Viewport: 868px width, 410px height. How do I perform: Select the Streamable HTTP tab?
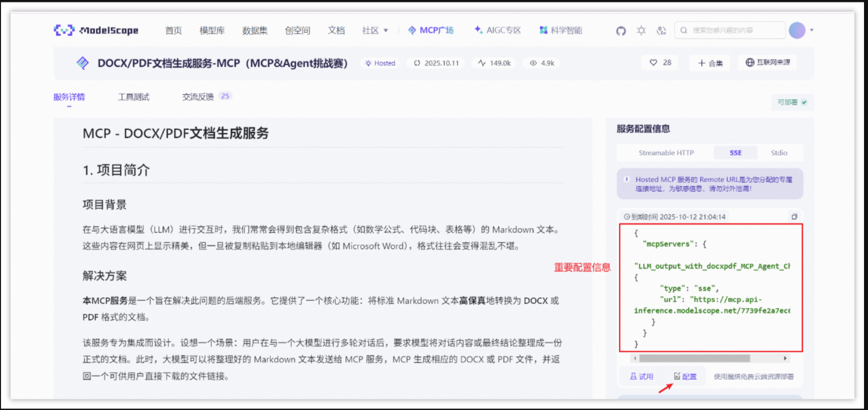click(x=666, y=153)
